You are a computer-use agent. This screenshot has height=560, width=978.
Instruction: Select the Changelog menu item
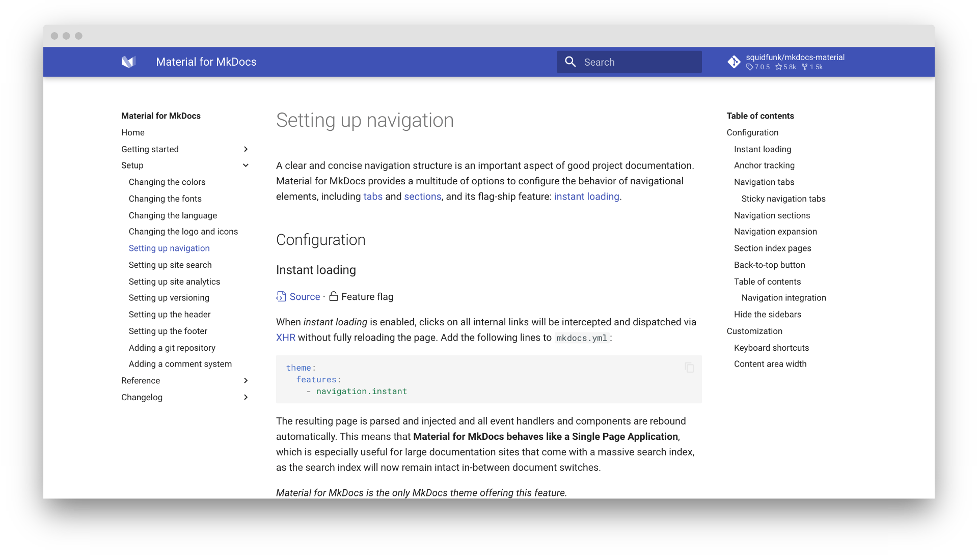(x=142, y=397)
